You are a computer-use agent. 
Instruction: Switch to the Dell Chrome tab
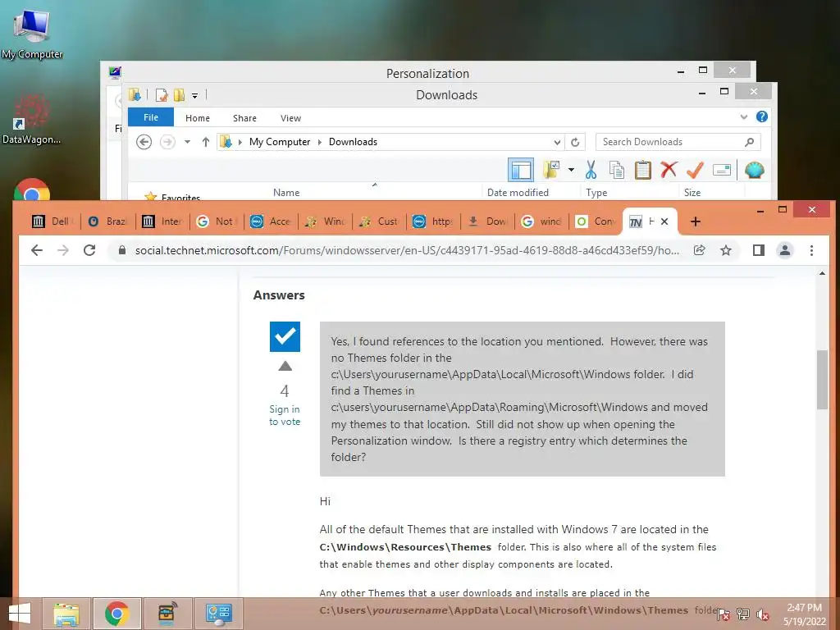coord(52,221)
